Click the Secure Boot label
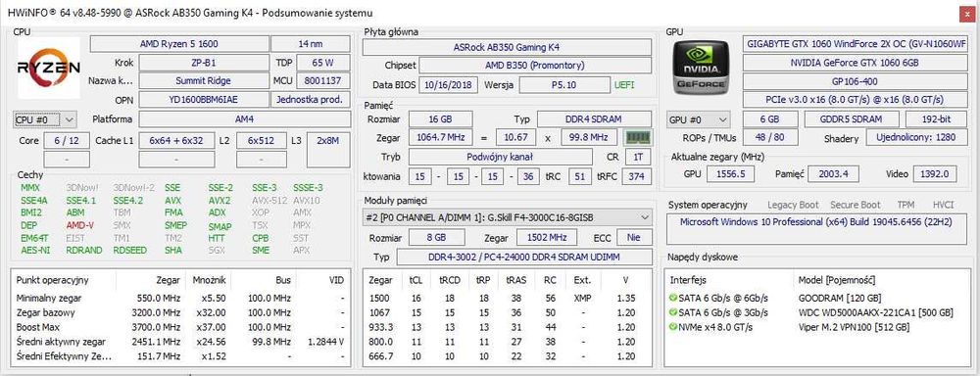980x376 pixels. (x=855, y=205)
